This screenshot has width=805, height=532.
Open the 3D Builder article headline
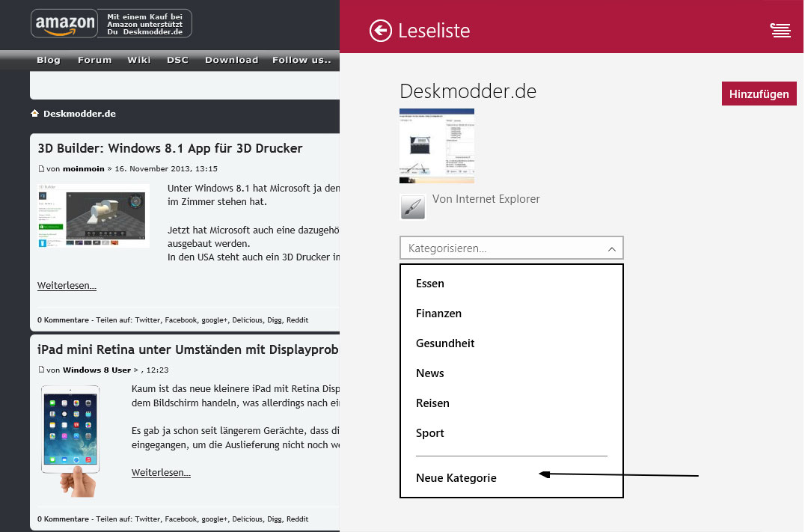(x=170, y=148)
